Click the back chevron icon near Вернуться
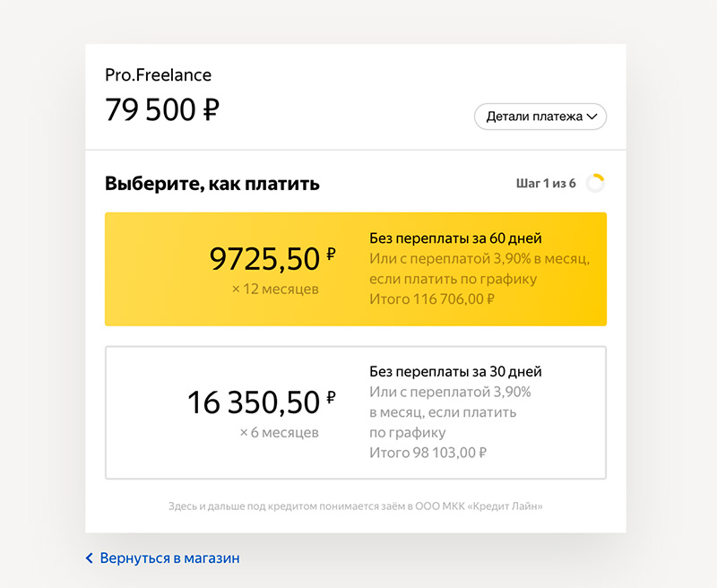The height and width of the screenshot is (588, 717). point(89,558)
